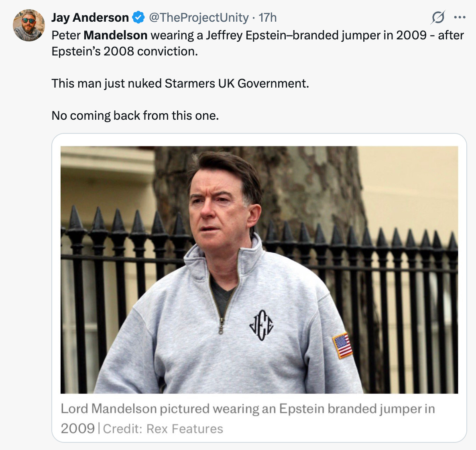Image resolution: width=476 pixels, height=450 pixels.
Task: Select the bold Mandelson word in tweet
Action: tap(115, 35)
